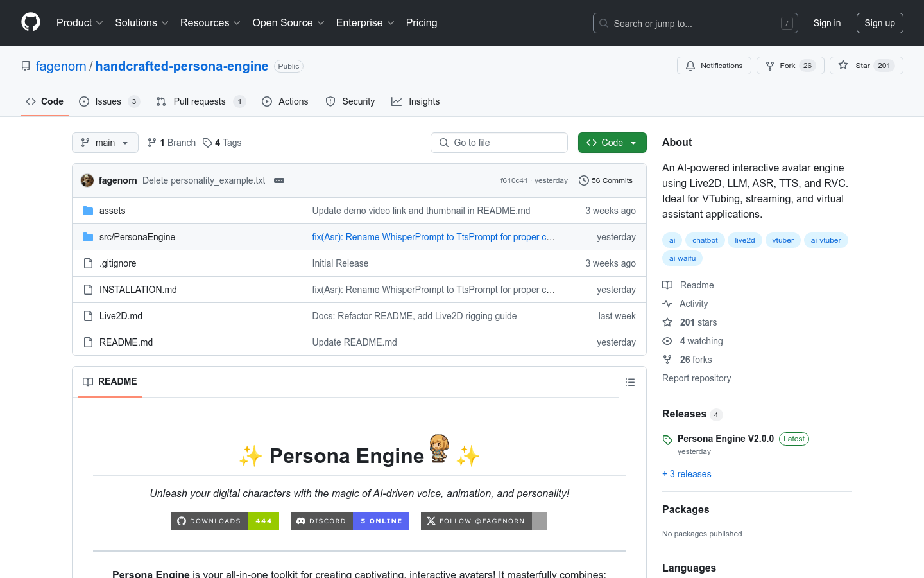Open the assets folder
924x578 pixels.
point(112,211)
